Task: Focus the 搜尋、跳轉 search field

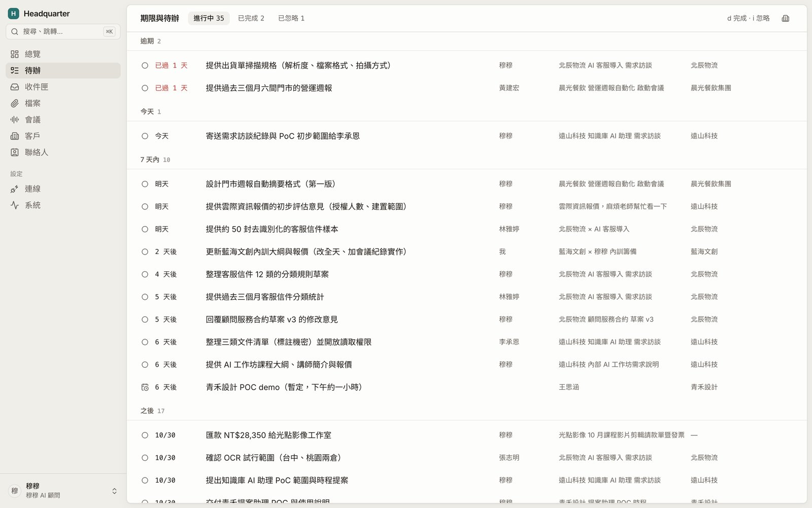Action: click(63, 31)
